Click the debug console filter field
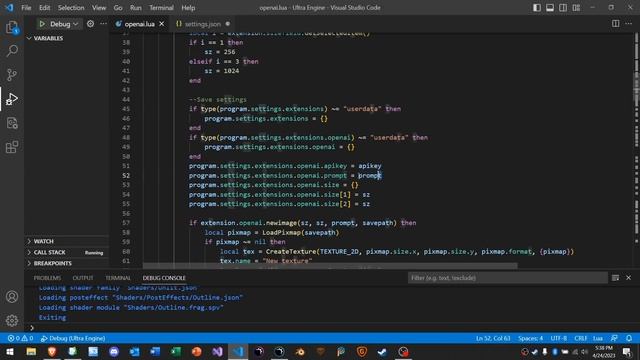The image size is (640, 360). pos(507,278)
